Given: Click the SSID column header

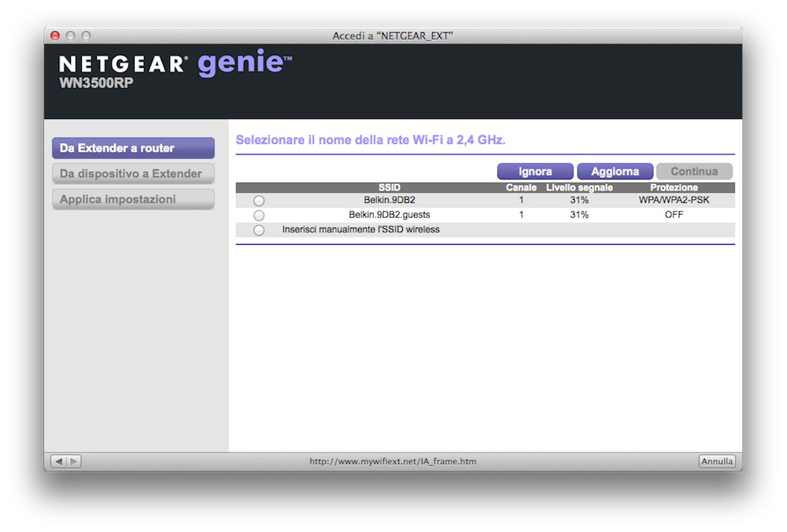Looking at the screenshot, I should pyautogui.click(x=389, y=188).
